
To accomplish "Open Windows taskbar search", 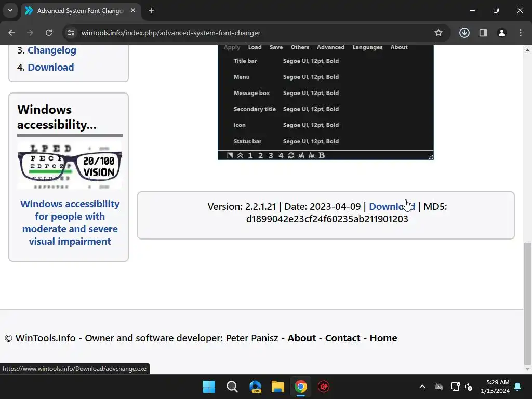I will [232, 387].
